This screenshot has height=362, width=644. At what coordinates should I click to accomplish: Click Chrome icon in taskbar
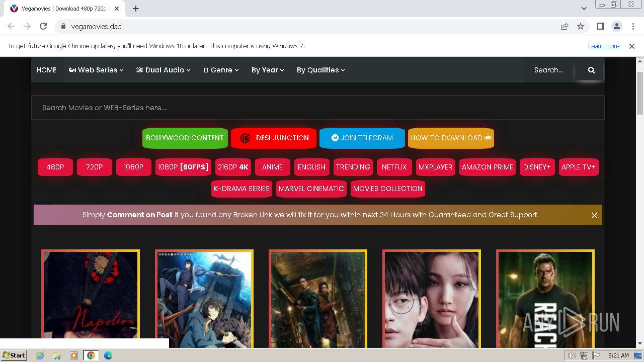click(x=91, y=355)
